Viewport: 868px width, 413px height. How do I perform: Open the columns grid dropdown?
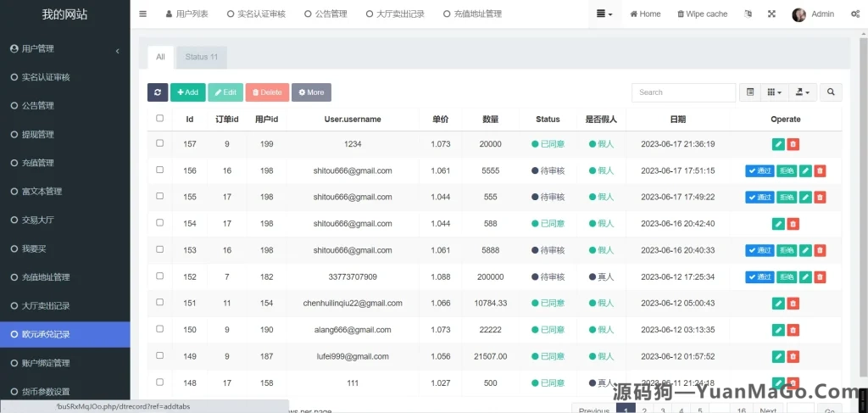pyautogui.click(x=775, y=92)
